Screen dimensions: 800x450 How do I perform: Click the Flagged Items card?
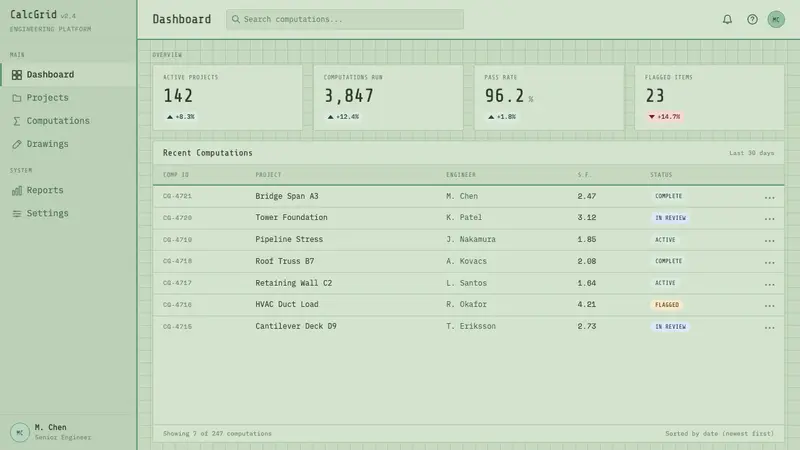(x=710, y=97)
